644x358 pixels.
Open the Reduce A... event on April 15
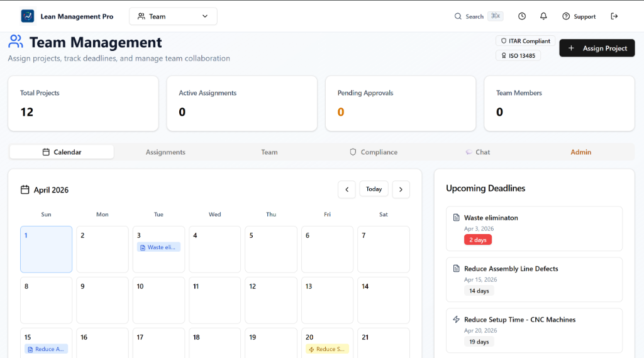pyautogui.click(x=46, y=349)
